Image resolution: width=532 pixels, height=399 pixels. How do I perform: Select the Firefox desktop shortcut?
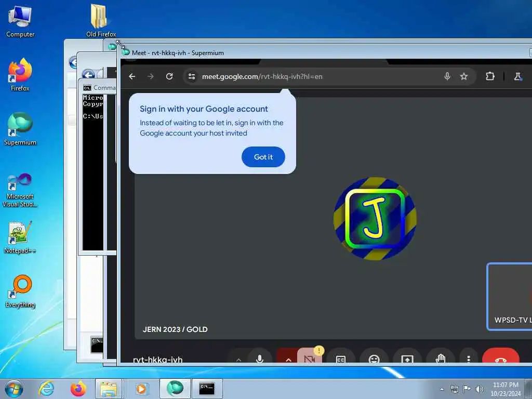point(20,75)
